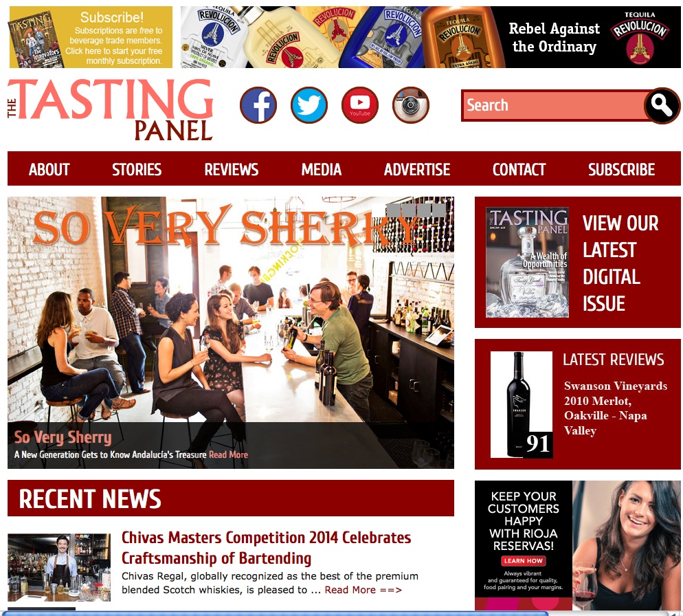The width and height of the screenshot is (683, 616).
Task: Open the latest digital issue cover
Action: coord(527,262)
